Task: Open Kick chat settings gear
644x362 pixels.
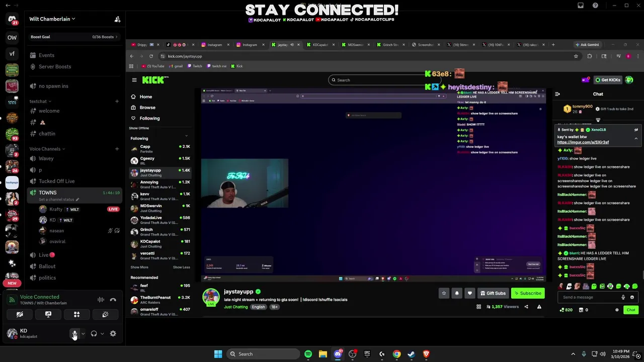Action: click(x=617, y=310)
